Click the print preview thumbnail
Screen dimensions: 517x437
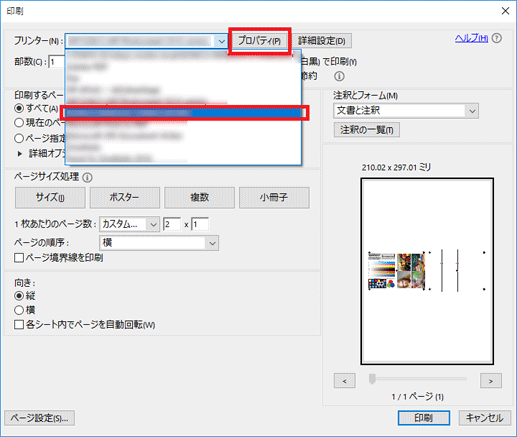(427, 271)
